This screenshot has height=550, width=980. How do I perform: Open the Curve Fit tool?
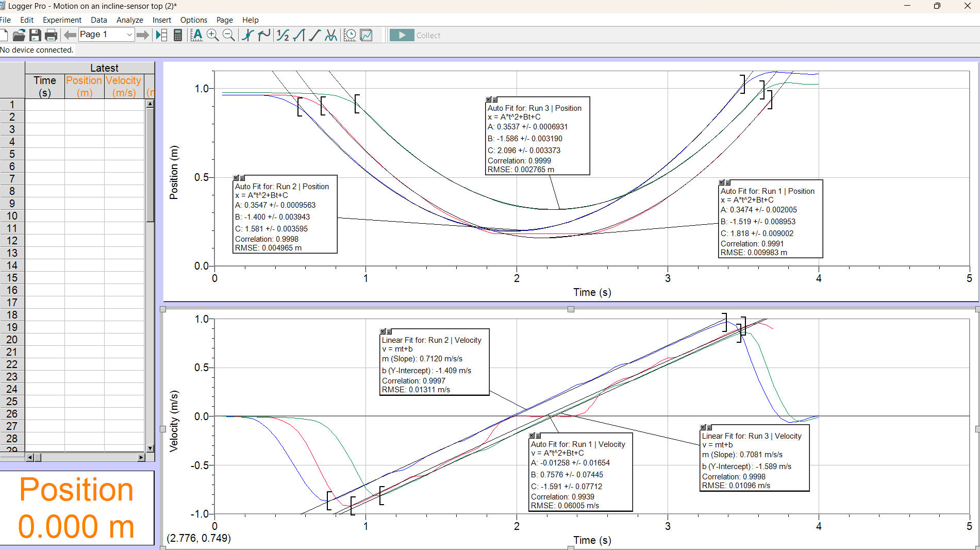331,35
